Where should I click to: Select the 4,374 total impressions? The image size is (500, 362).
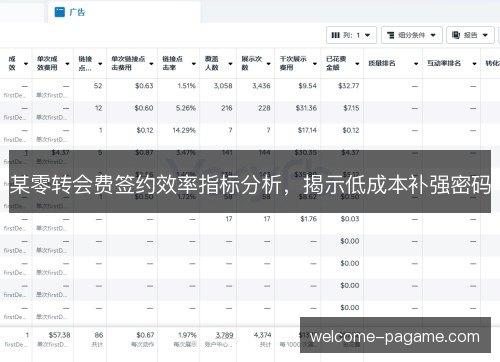click(x=262, y=335)
